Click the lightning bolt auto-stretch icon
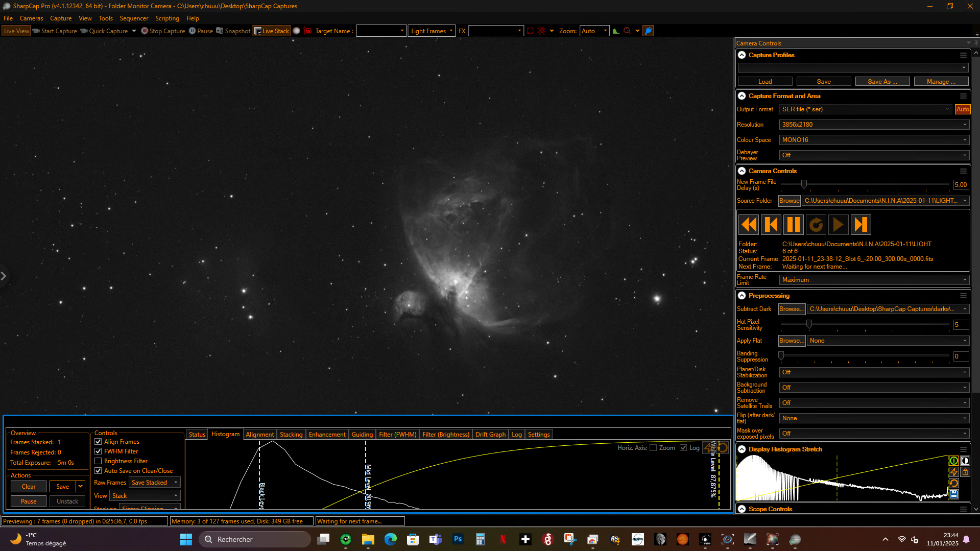Image resolution: width=980 pixels, height=551 pixels. [953, 472]
